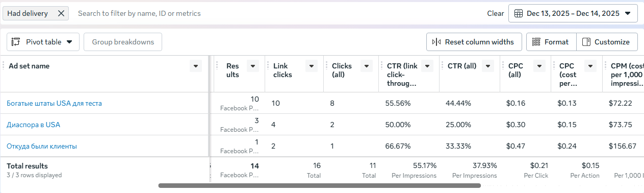Viewport: 644px width, 193px height.
Task: Open Ad set name column menu arrow
Action: pos(195,66)
